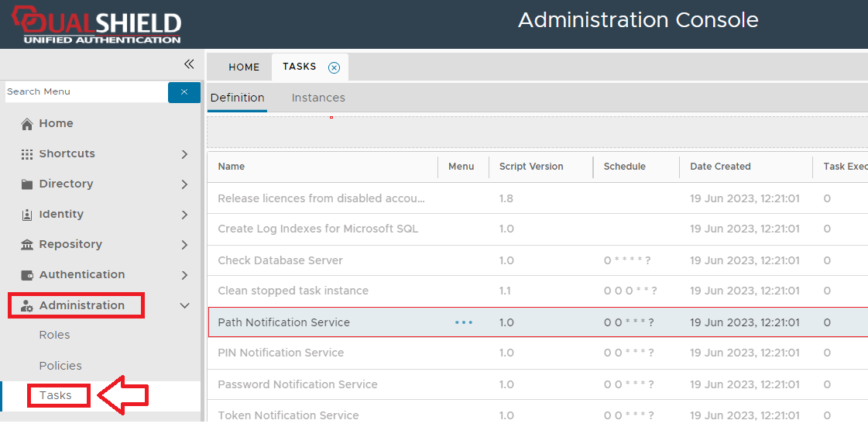This screenshot has width=868, height=427.
Task: Click the Authentication wallet icon
Action: click(x=27, y=275)
